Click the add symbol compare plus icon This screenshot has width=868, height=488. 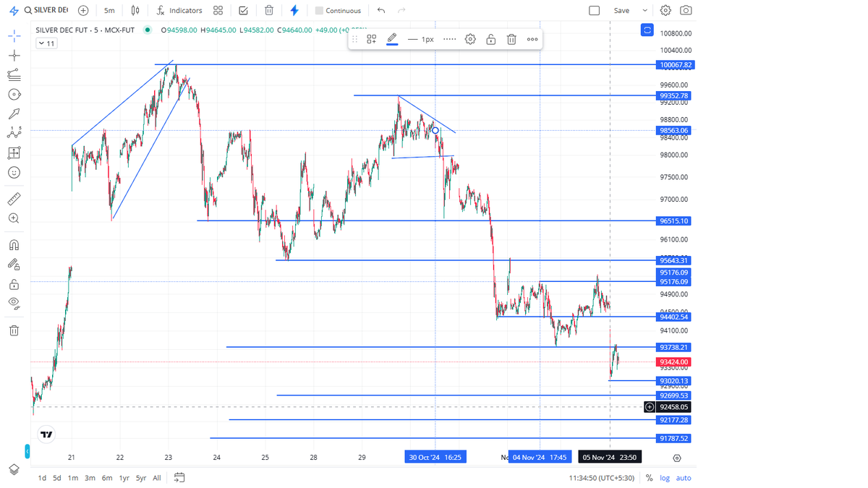pyautogui.click(x=83, y=11)
